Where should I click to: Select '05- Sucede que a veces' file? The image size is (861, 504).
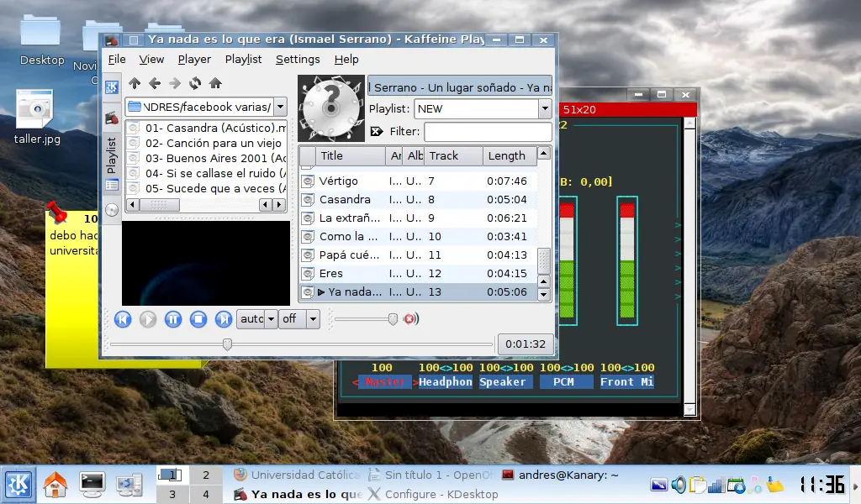pos(207,188)
